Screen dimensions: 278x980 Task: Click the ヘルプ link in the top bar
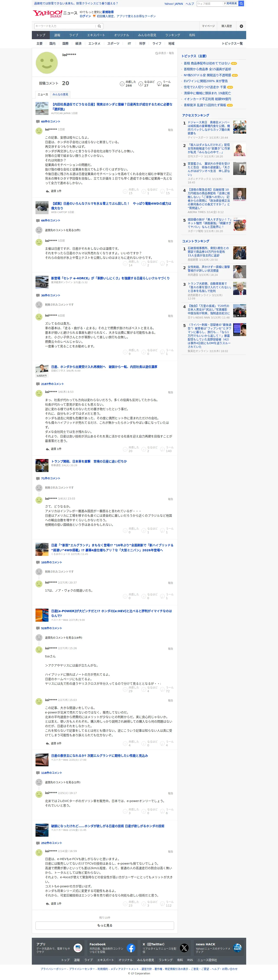click(189, 4)
